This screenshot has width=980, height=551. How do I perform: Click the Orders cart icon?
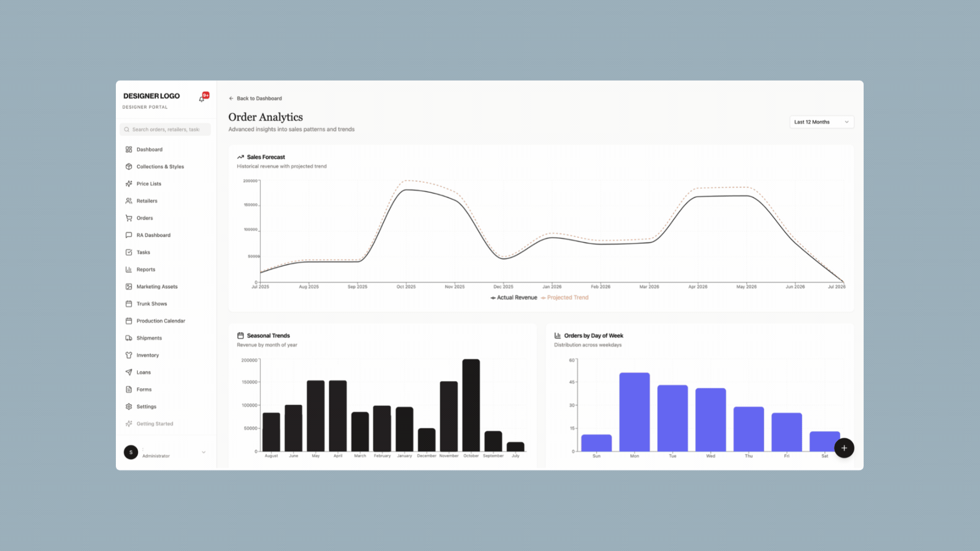[129, 218]
